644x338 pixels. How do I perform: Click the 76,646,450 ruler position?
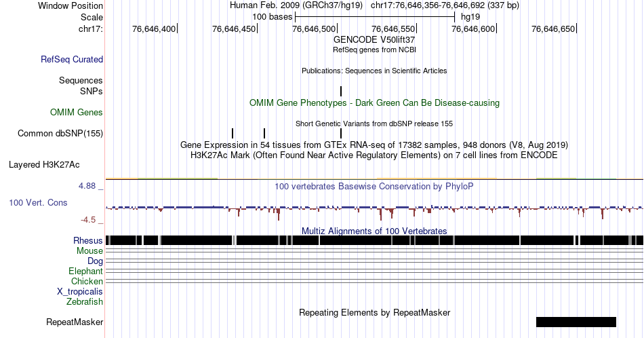click(x=235, y=29)
